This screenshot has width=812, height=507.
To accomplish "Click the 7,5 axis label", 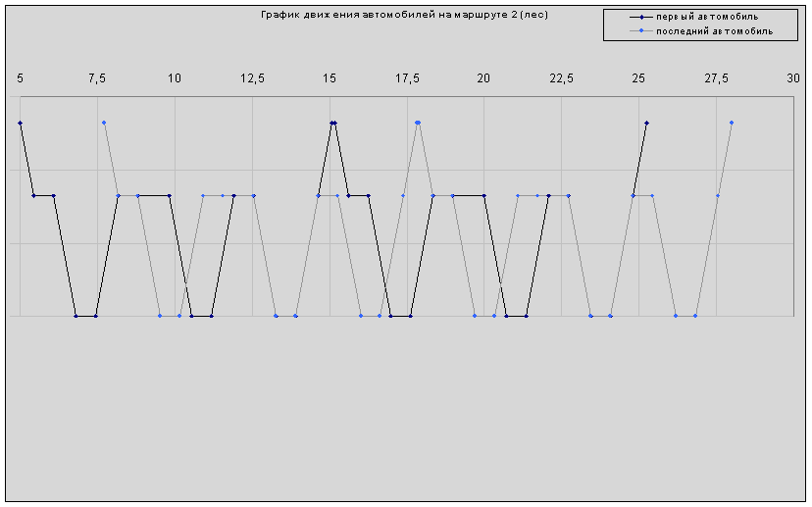I will 97,77.
